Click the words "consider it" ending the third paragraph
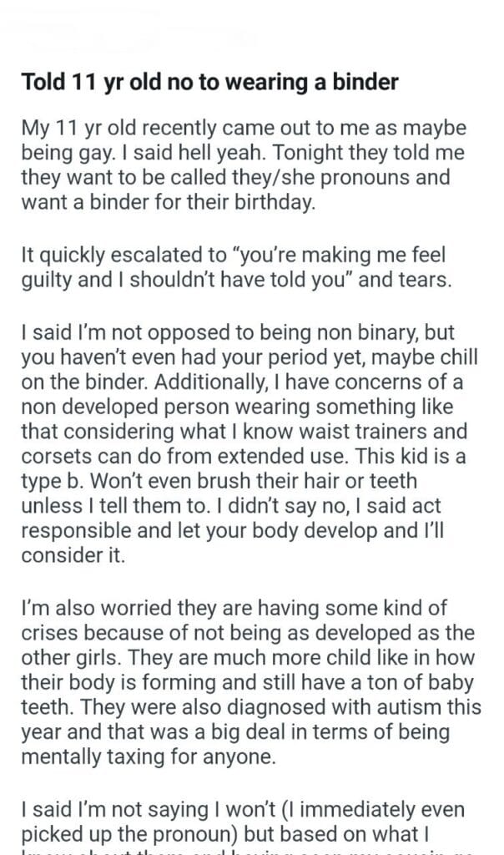This screenshot has height=855, width=504. 72,557
